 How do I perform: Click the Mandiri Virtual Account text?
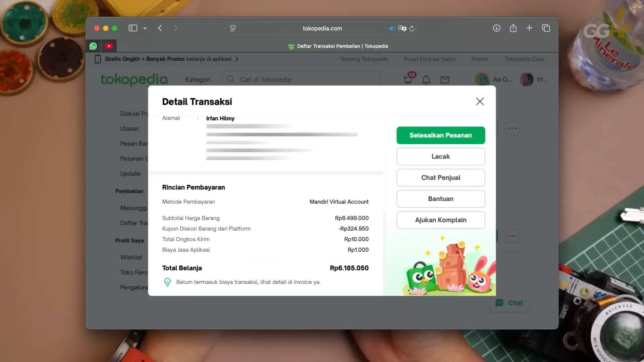(339, 202)
